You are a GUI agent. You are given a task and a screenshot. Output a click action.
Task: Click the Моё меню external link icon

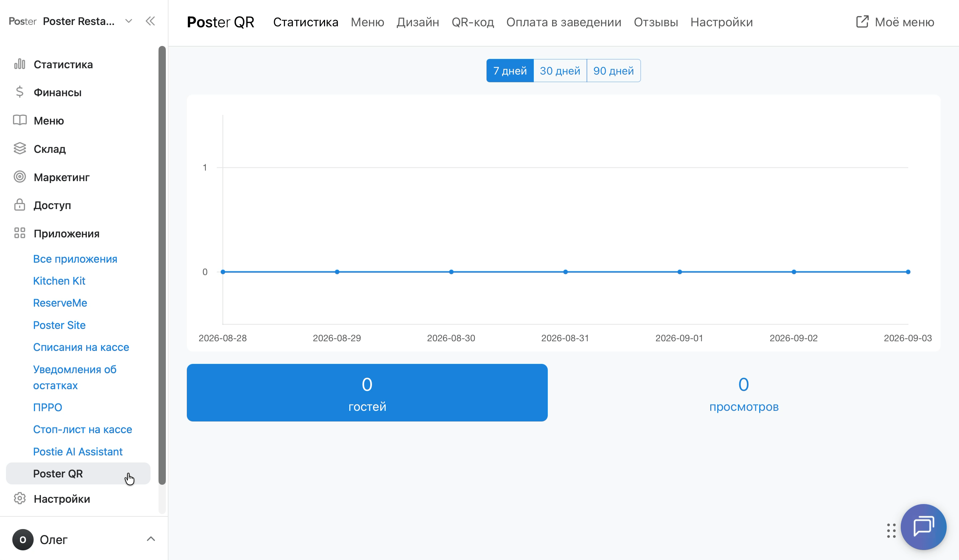coord(862,22)
